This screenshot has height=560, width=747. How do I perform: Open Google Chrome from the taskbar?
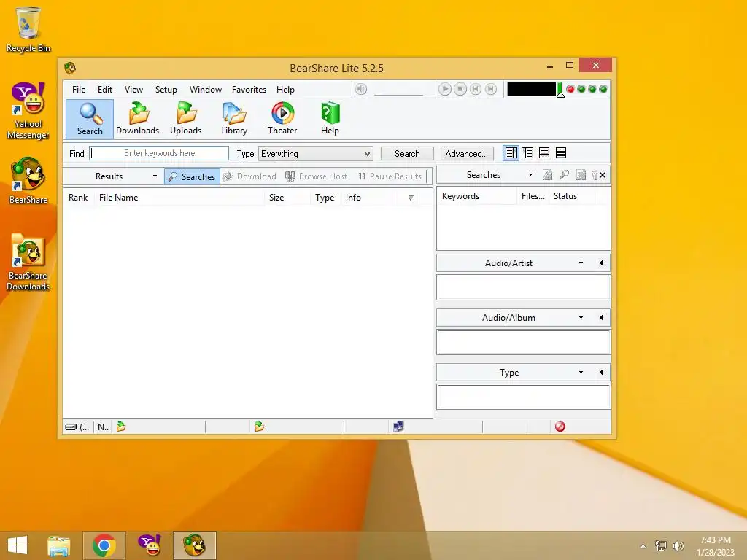point(104,545)
